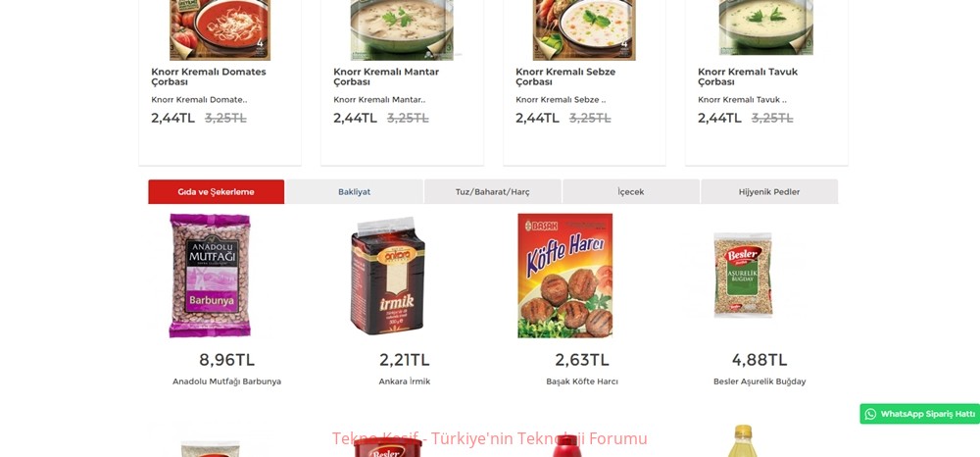View the Başak Köfte Harcı product image
This screenshot has height=457, width=980.
pyautogui.click(x=565, y=276)
